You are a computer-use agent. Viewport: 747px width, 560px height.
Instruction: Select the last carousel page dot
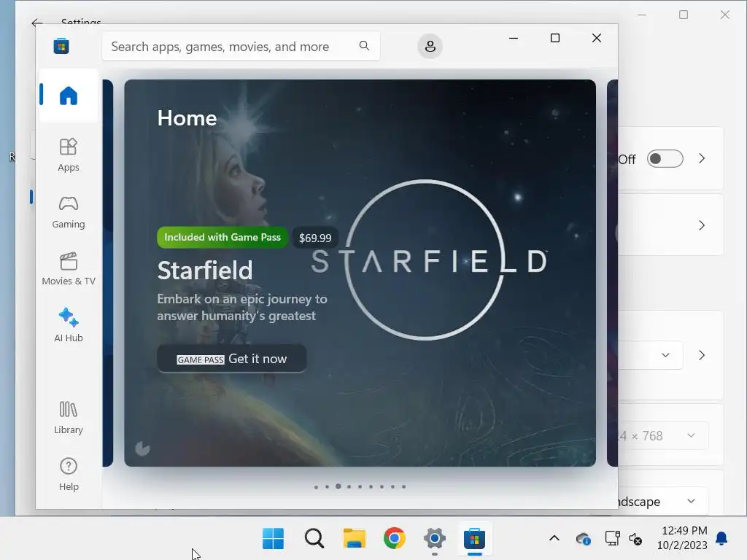pyautogui.click(x=403, y=486)
